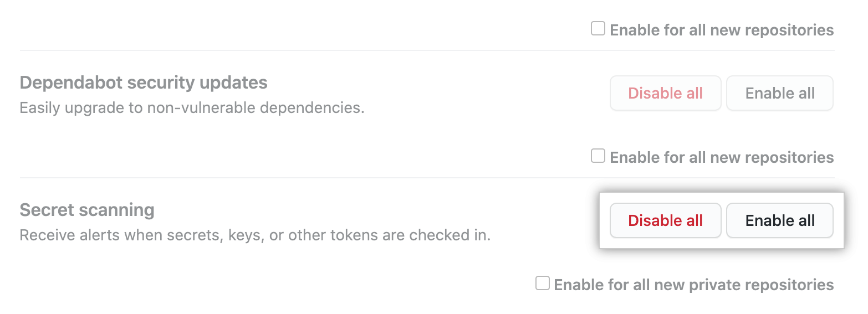Enable all Dependabot security updates
Image resolution: width=868 pixels, height=314 pixels.
(x=779, y=93)
